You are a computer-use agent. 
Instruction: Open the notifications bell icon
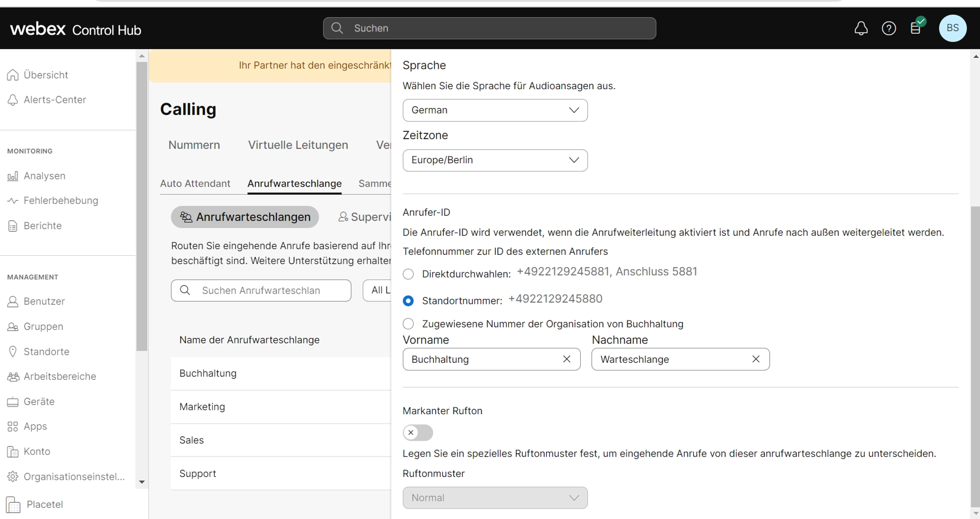pyautogui.click(x=861, y=28)
